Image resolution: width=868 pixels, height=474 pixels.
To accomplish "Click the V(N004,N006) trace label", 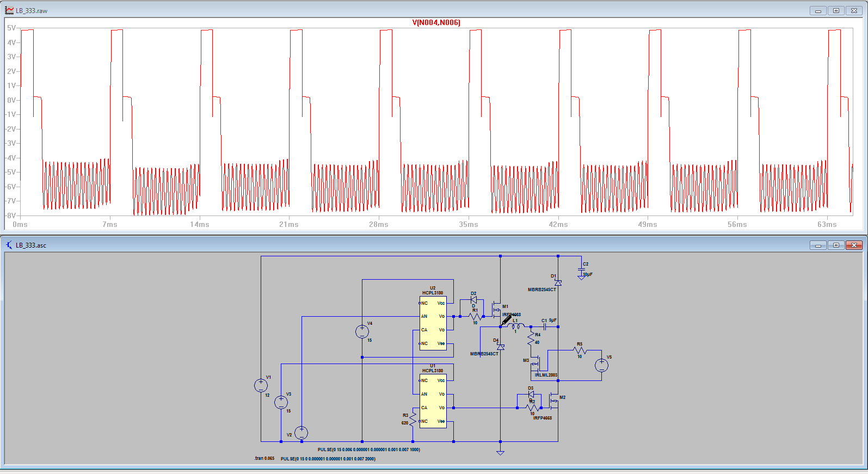I will tap(436, 22).
